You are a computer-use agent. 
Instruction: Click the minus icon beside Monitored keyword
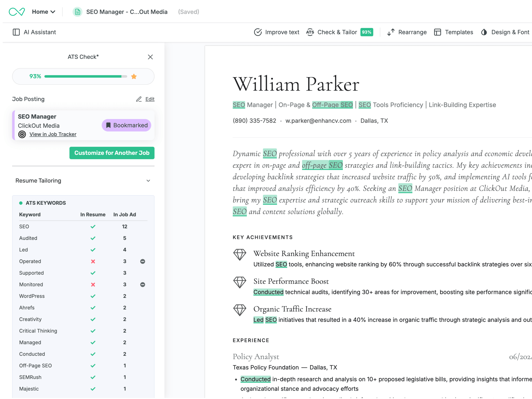(143, 285)
